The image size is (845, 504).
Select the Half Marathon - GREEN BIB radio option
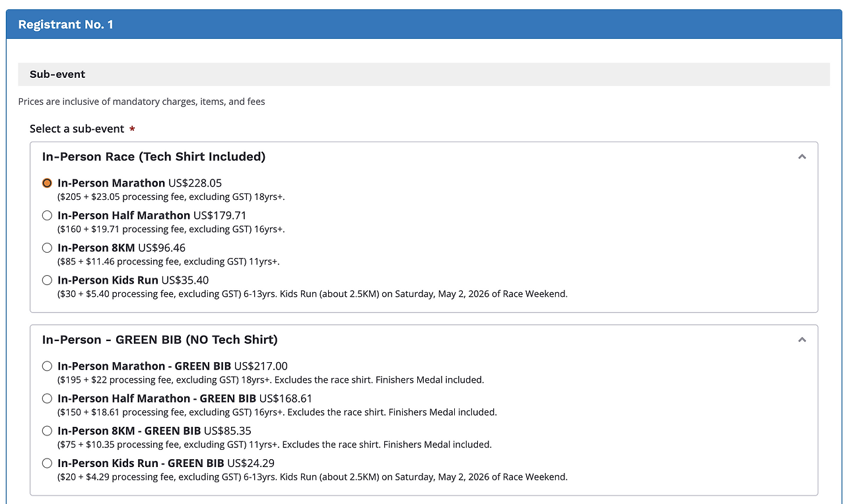click(x=47, y=398)
